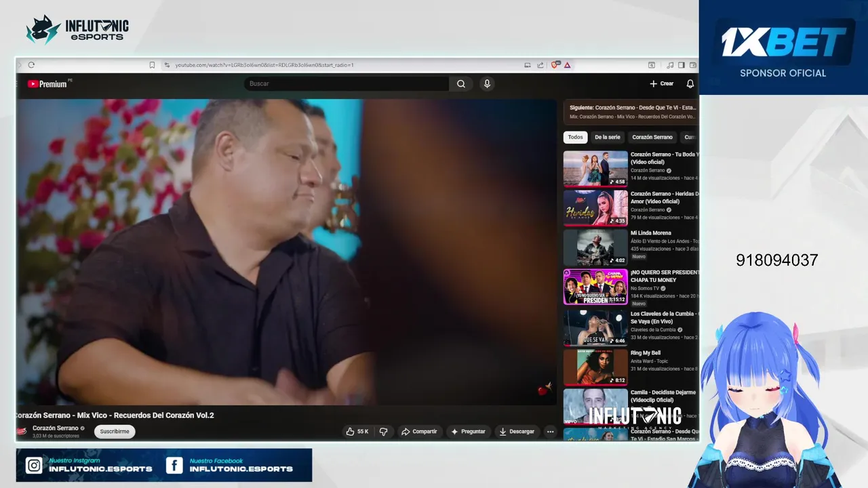Open the Mi Linda Morena thumbnail
The width and height of the screenshot is (868, 488).
[x=595, y=247]
